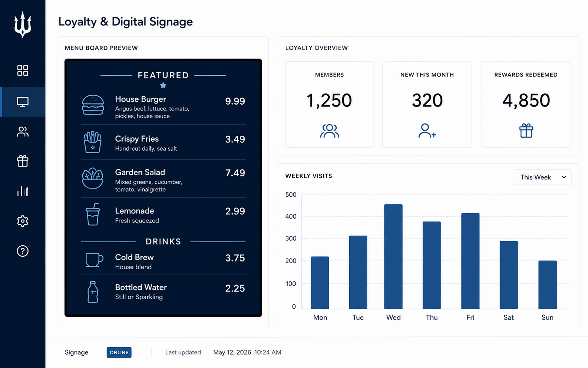Click the FEATURED section heading
588x368 pixels.
click(x=163, y=75)
